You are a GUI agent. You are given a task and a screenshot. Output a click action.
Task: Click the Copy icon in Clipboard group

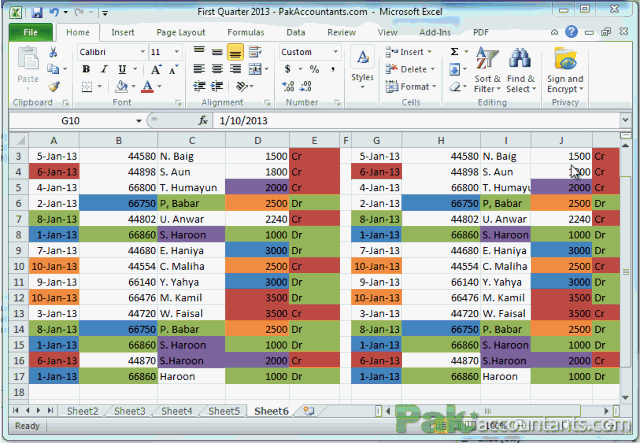[53, 69]
